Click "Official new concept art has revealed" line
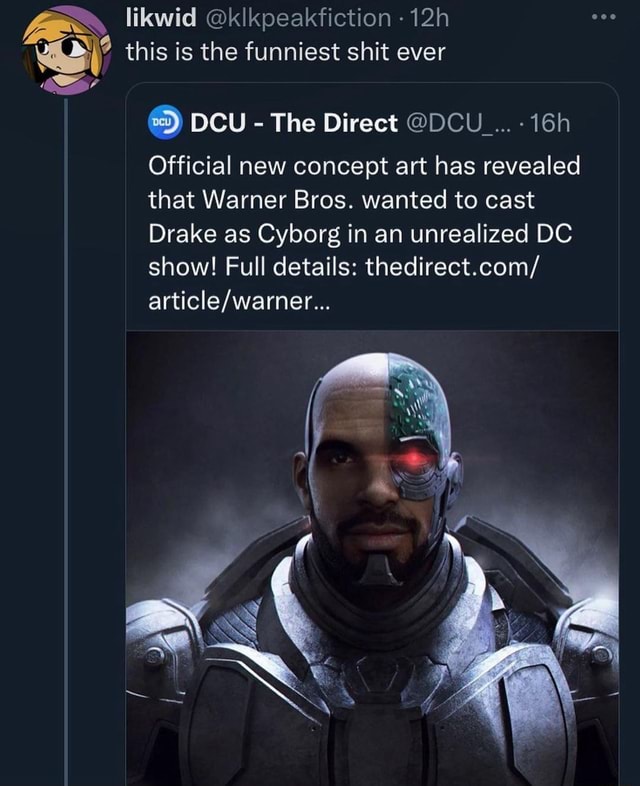The height and width of the screenshot is (786, 640). click(364, 165)
